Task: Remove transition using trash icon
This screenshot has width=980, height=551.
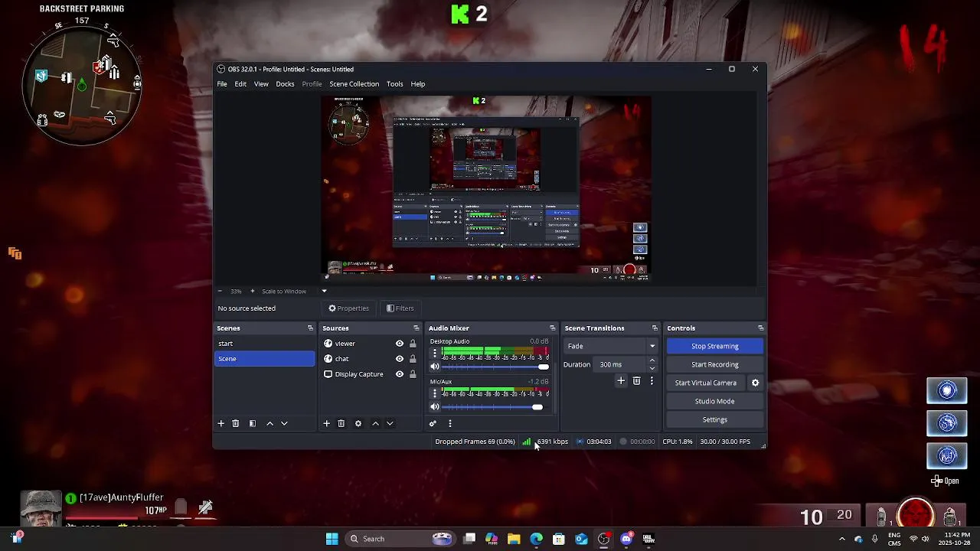Action: pyautogui.click(x=636, y=380)
